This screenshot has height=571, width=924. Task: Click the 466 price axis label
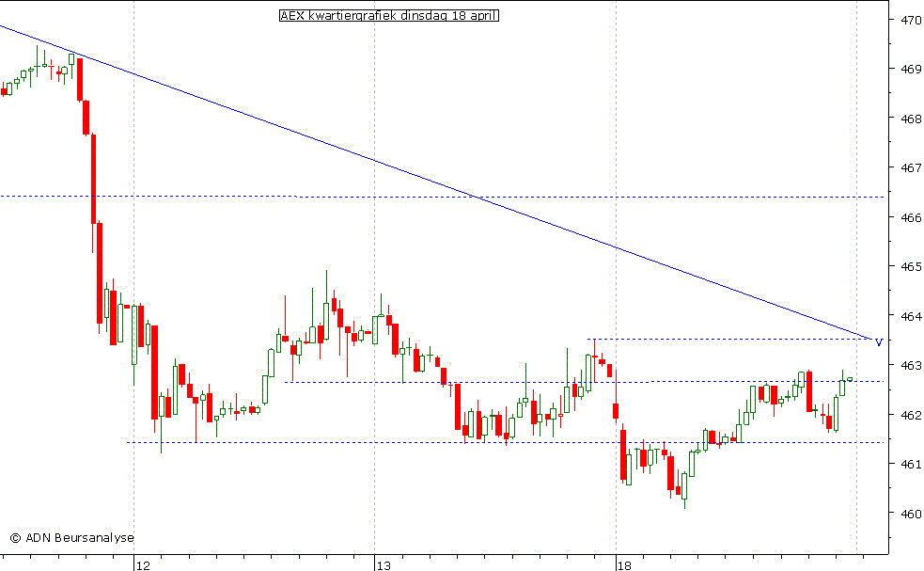point(911,217)
